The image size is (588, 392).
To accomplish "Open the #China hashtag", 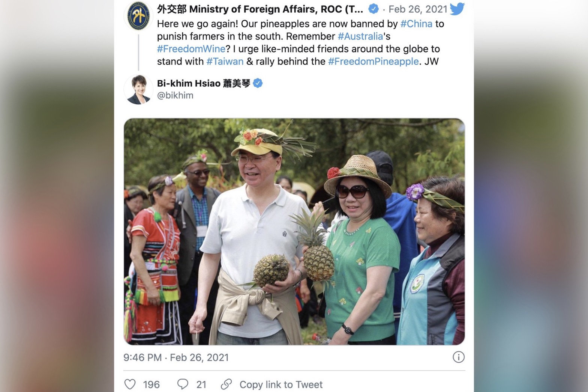I will click(x=416, y=24).
